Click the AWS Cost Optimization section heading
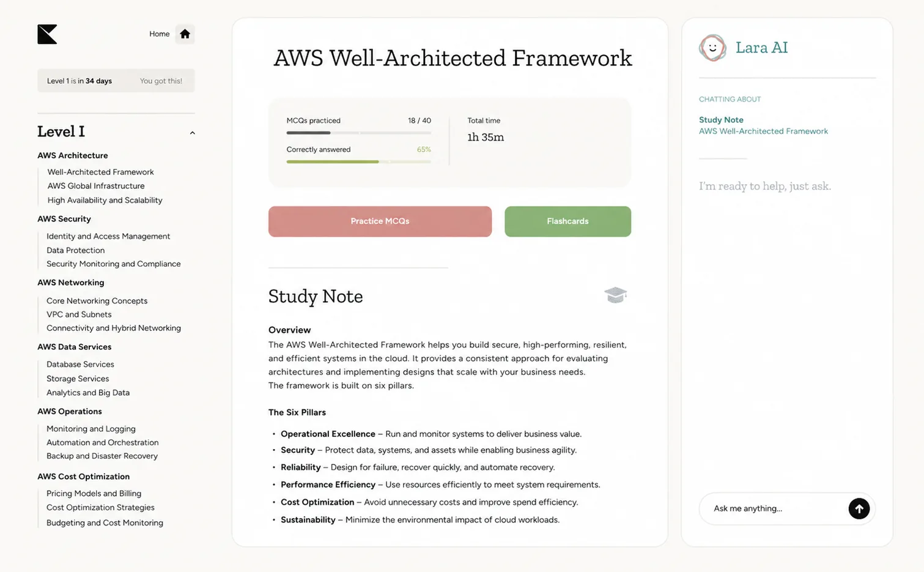This screenshot has width=924, height=572. click(x=84, y=477)
